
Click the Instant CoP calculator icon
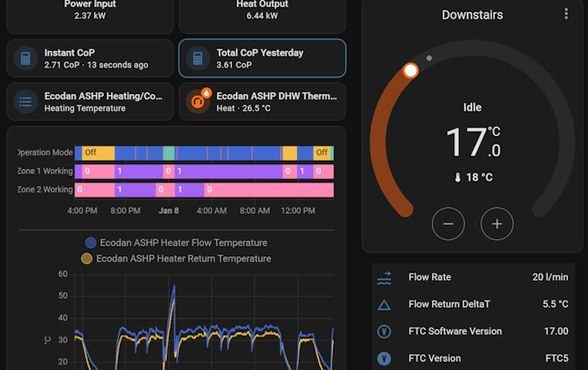pos(25,59)
